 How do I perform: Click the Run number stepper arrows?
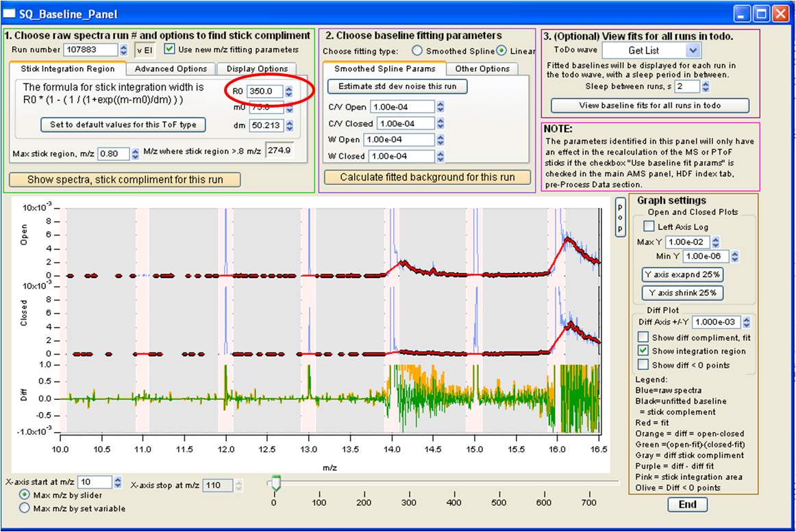[123, 50]
